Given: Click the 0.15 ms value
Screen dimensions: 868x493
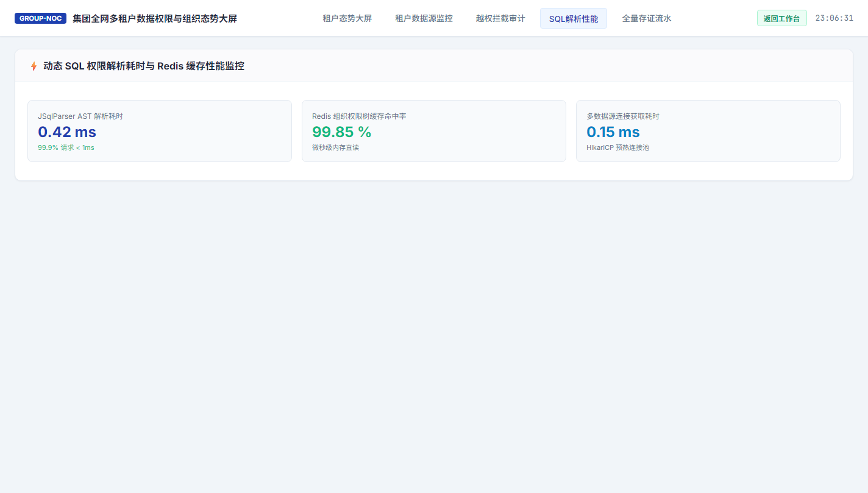Looking at the screenshot, I should click(x=613, y=132).
